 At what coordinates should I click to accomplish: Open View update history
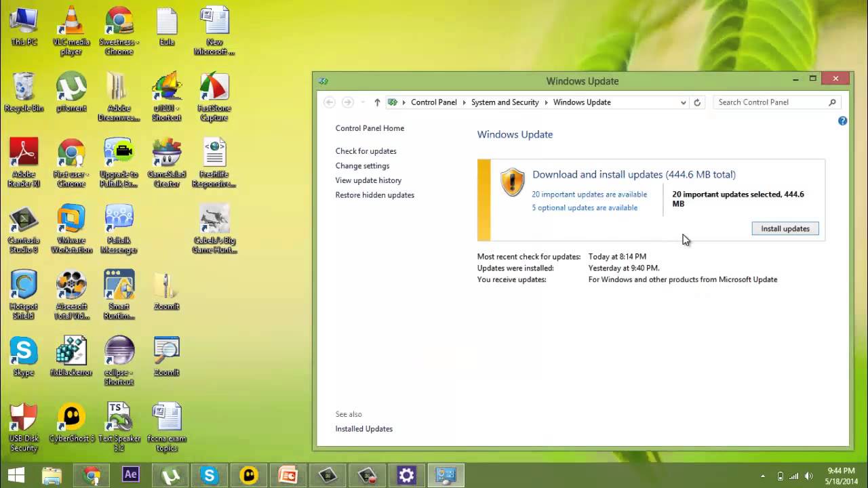click(x=368, y=180)
